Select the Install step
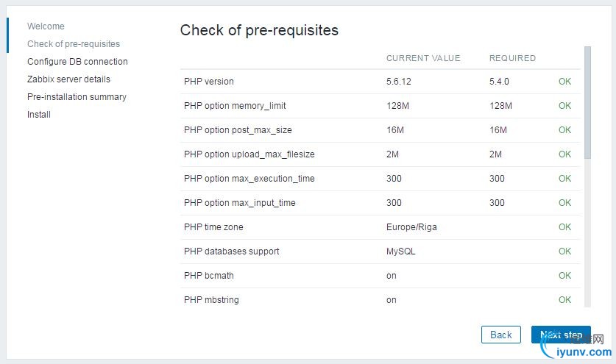The image size is (616, 364). click(x=39, y=115)
